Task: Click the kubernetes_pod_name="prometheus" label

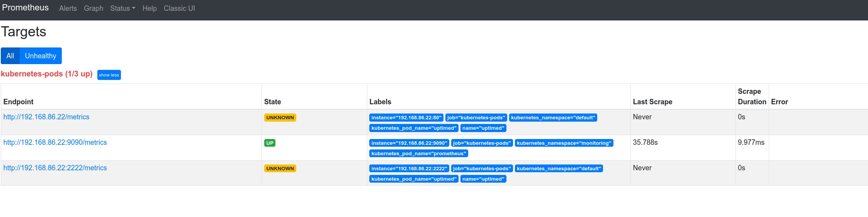Action: click(419, 153)
